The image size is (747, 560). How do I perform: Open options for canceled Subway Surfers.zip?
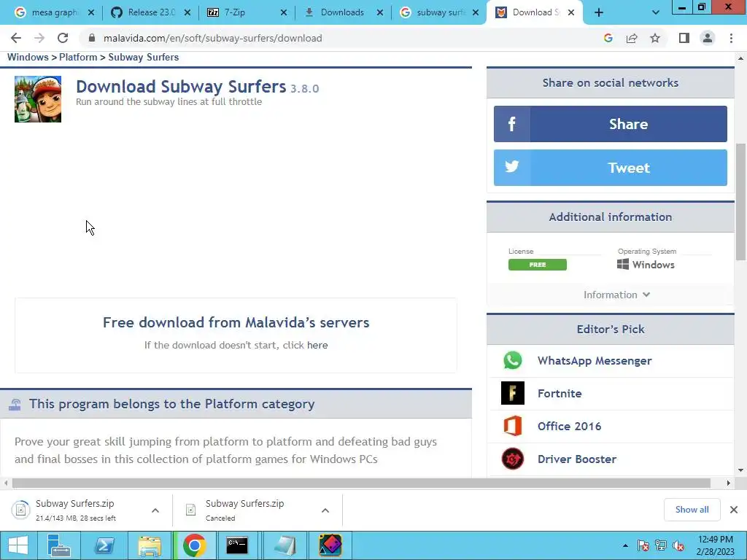(325, 510)
